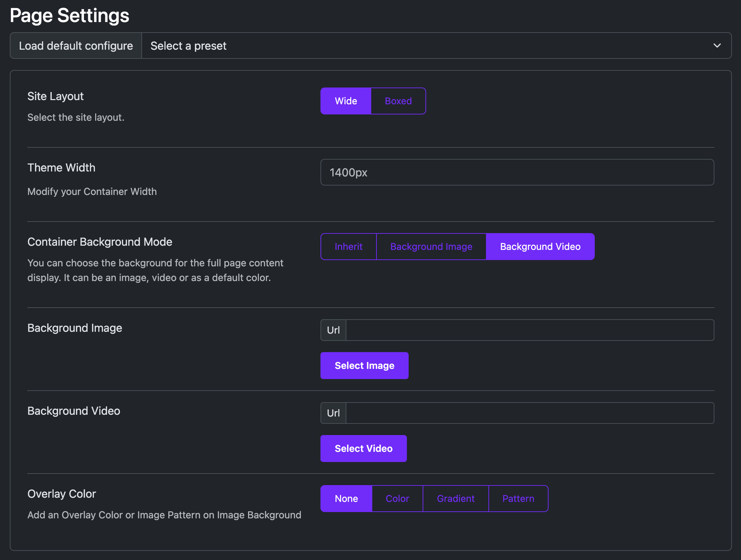
Task: Open the Select a preset dropdown
Action: [436, 45]
